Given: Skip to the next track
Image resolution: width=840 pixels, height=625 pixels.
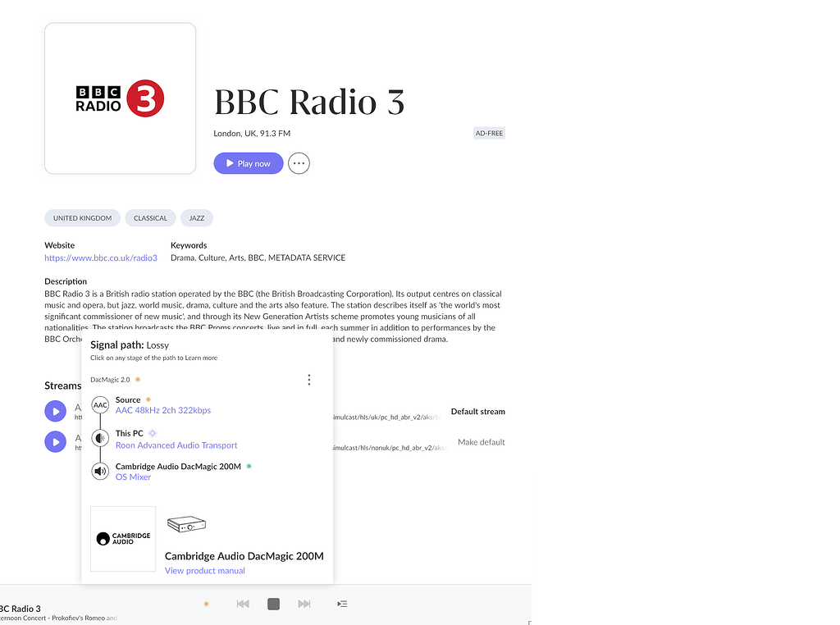Looking at the screenshot, I should (x=304, y=604).
